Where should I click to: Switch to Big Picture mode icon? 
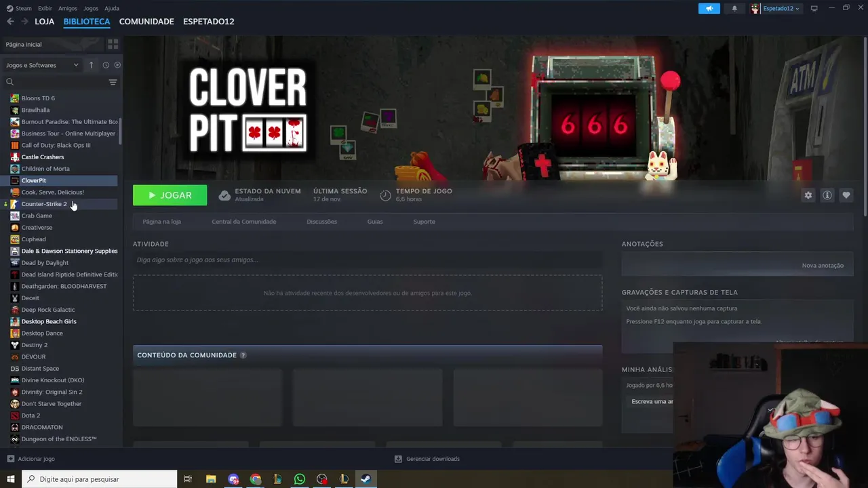(x=814, y=8)
